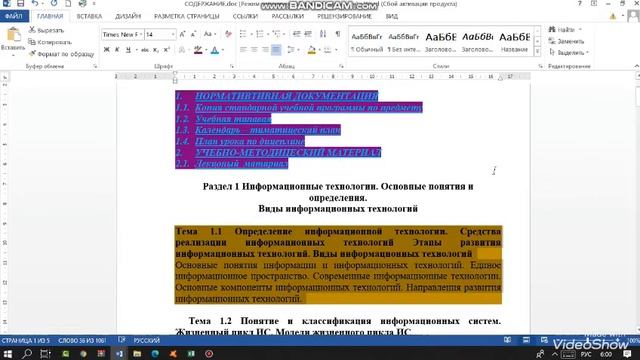640x360 pixels.
Task: Click the Undo arrow icon
Action: (35, 4)
